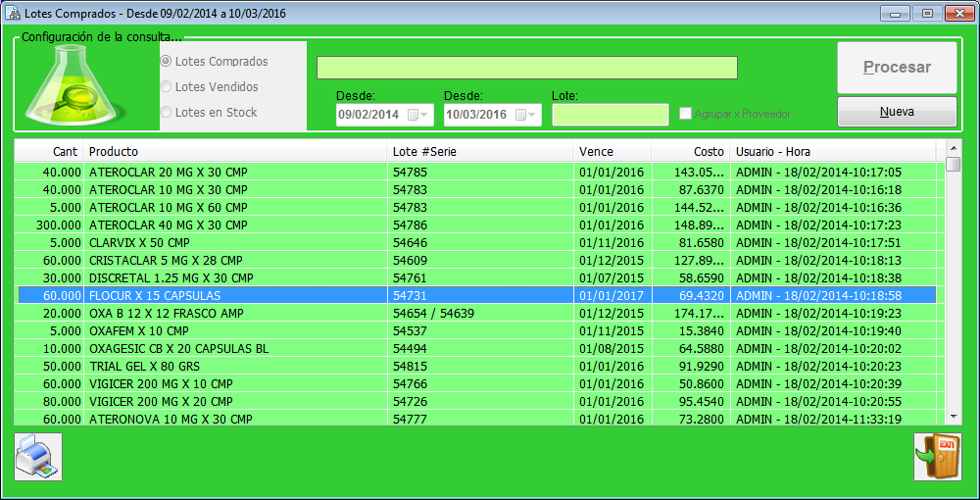
Task: Click the Lote input field
Action: [x=610, y=115]
